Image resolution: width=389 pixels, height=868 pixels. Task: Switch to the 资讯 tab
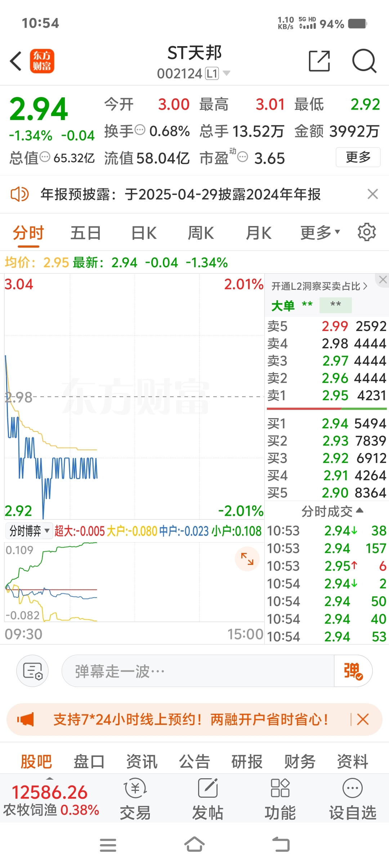click(x=142, y=762)
